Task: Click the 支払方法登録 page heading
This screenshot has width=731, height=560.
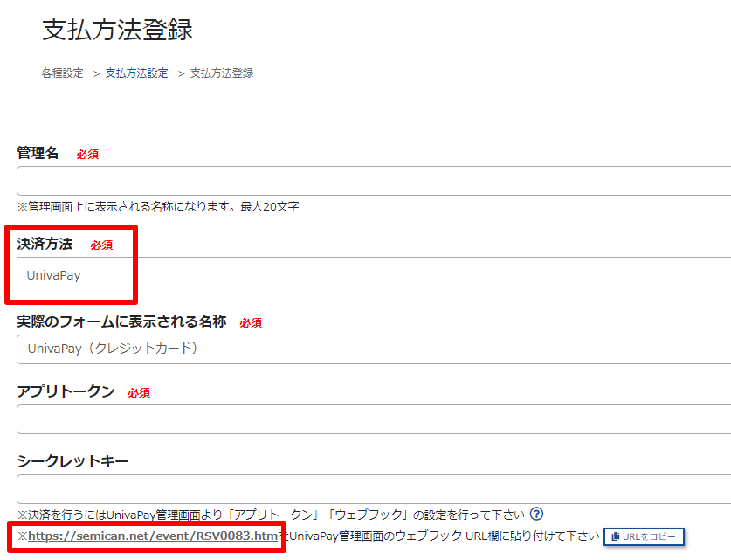Action: pos(118,30)
